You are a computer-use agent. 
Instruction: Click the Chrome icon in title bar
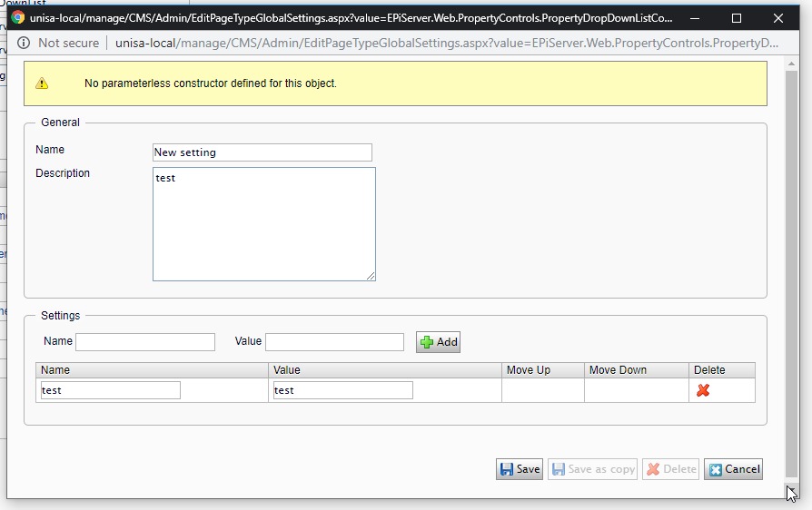pyautogui.click(x=17, y=17)
